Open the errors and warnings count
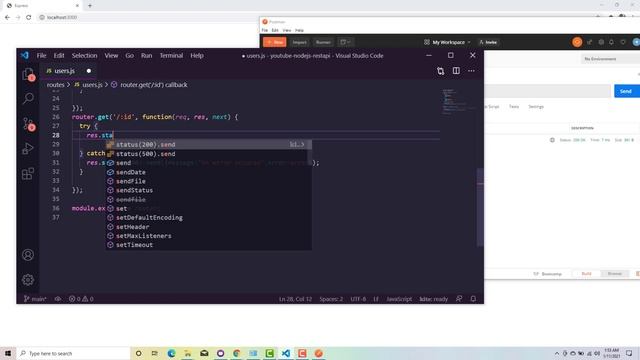640x360 pixels. [81, 299]
